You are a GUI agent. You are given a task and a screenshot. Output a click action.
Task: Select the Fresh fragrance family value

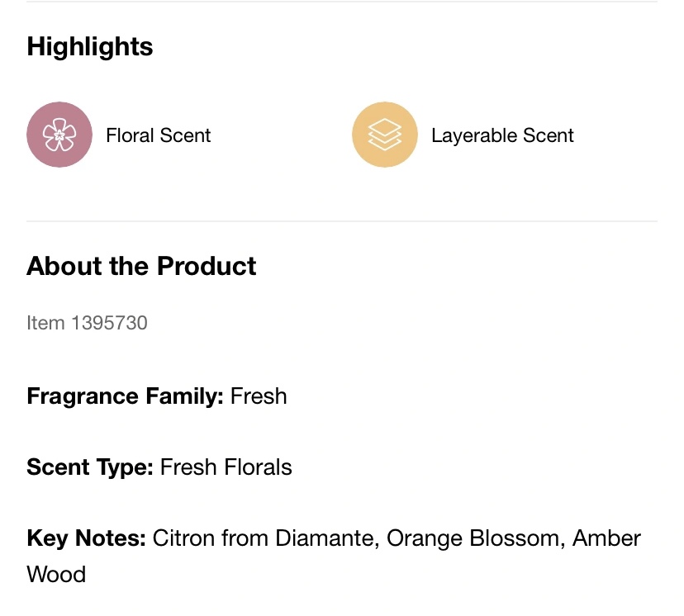pos(259,396)
